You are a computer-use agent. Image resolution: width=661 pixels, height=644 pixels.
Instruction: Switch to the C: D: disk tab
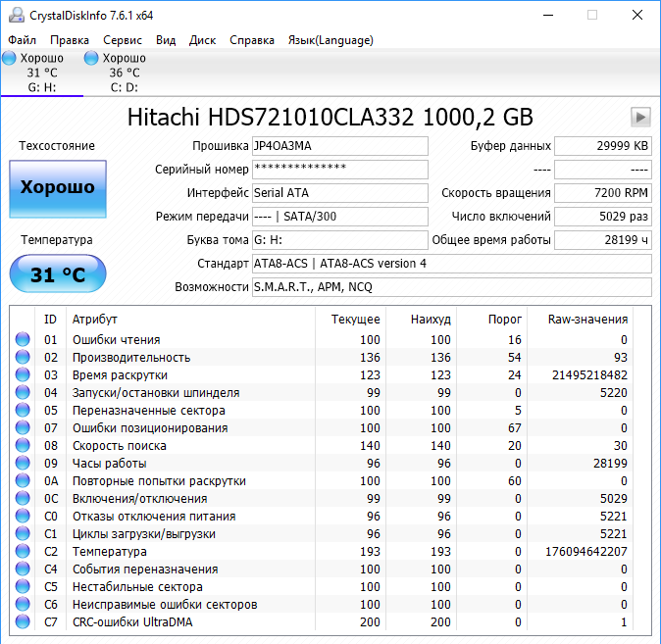click(125, 73)
